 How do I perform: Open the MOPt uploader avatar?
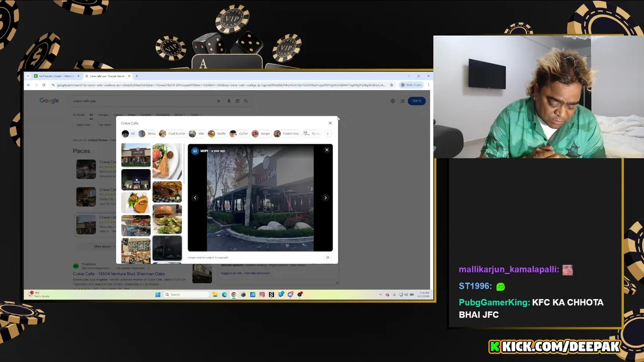point(195,151)
